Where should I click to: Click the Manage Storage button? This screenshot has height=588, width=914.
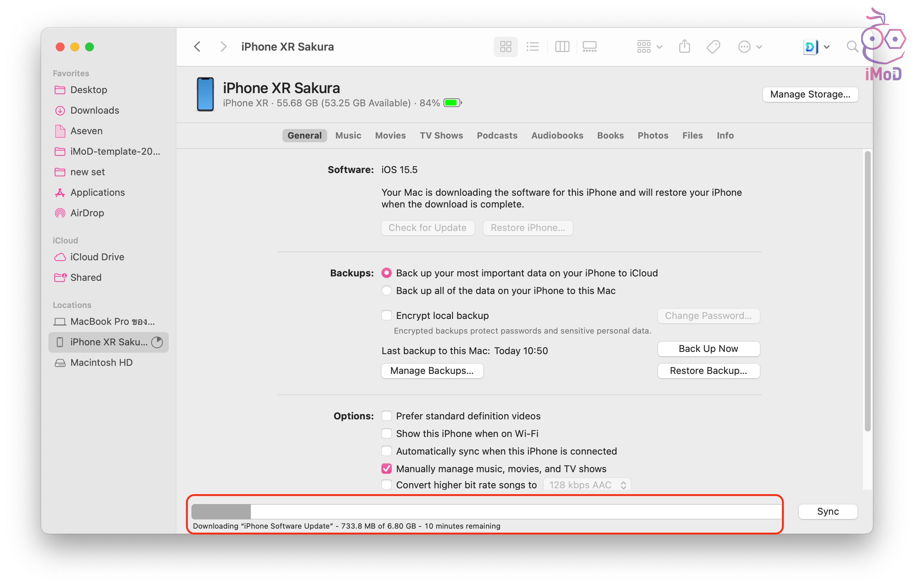809,94
